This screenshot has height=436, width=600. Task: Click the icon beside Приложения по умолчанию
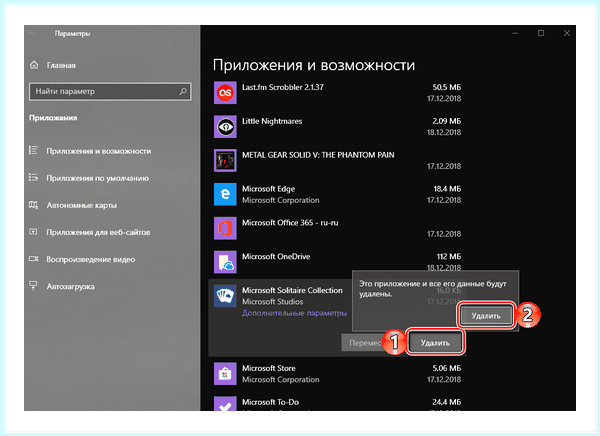click(x=34, y=178)
